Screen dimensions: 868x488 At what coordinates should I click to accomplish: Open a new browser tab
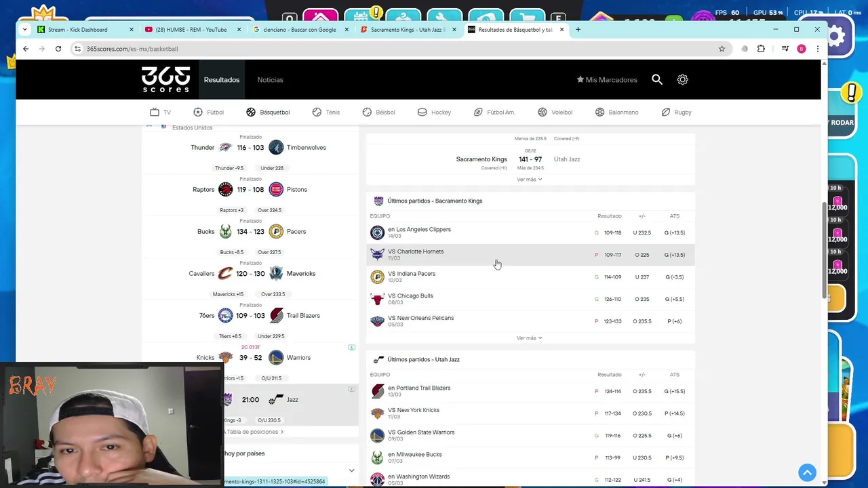[x=578, y=30]
